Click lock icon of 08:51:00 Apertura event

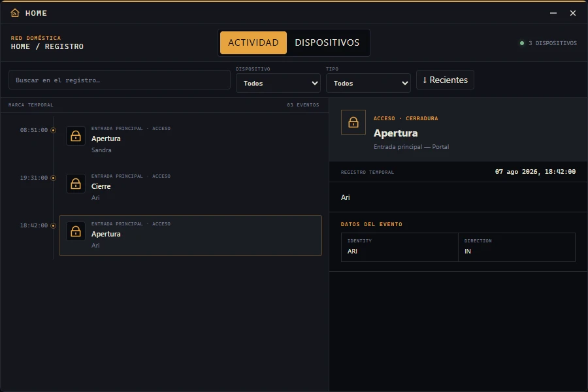pos(76,136)
